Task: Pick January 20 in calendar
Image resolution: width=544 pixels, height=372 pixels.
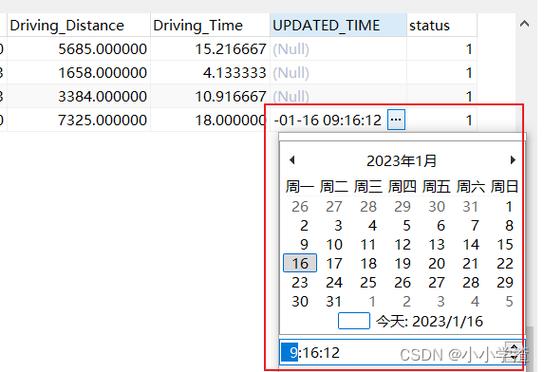Action: tap(436, 263)
